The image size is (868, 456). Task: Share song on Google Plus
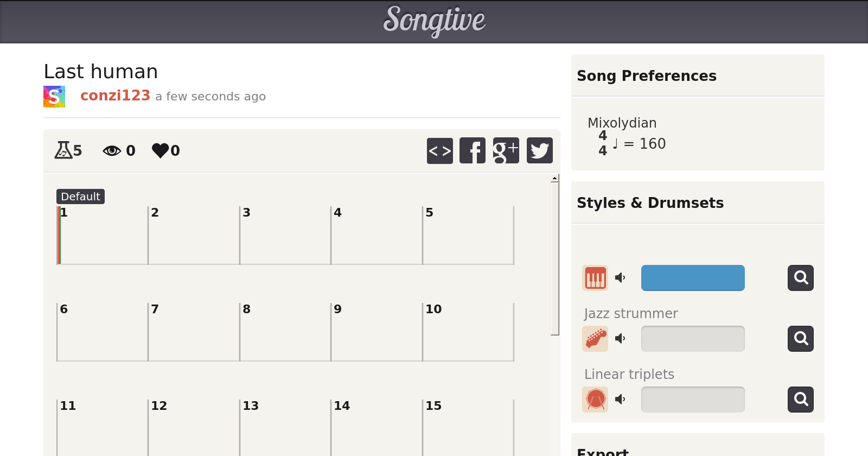coord(506,150)
